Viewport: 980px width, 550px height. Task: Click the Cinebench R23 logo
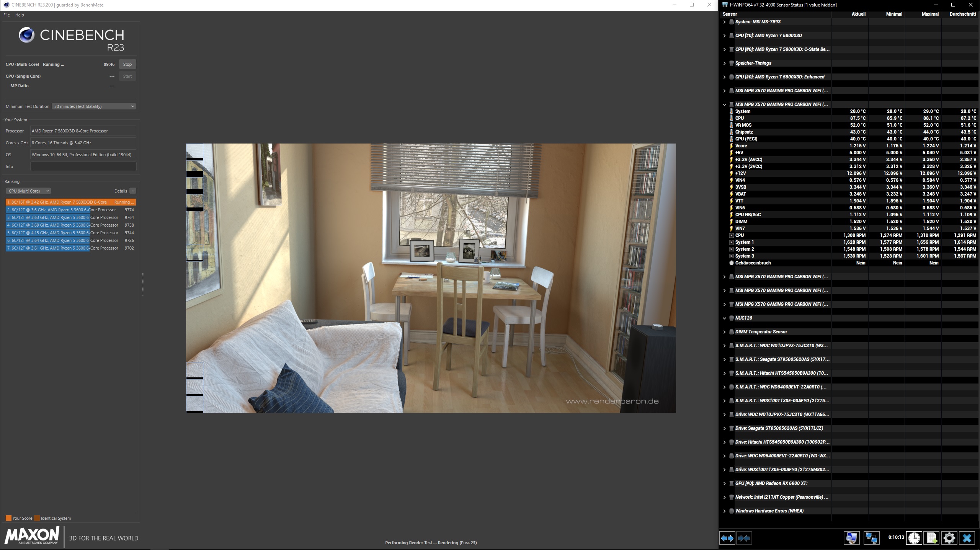[71, 39]
